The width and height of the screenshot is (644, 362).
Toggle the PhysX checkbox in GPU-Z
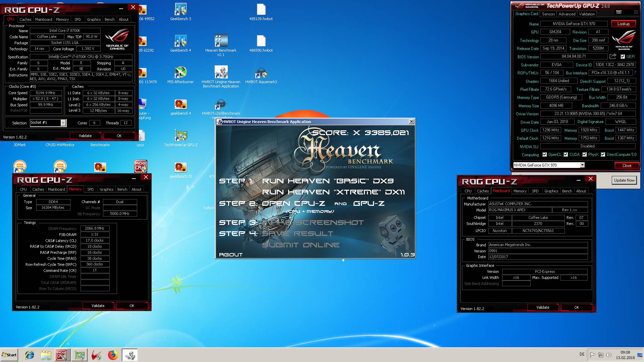click(x=585, y=155)
